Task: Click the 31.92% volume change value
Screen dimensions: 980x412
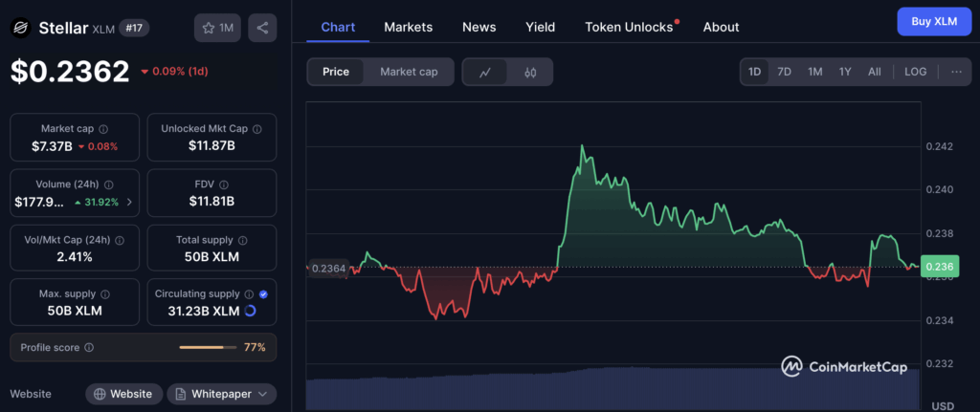Action: [101, 202]
